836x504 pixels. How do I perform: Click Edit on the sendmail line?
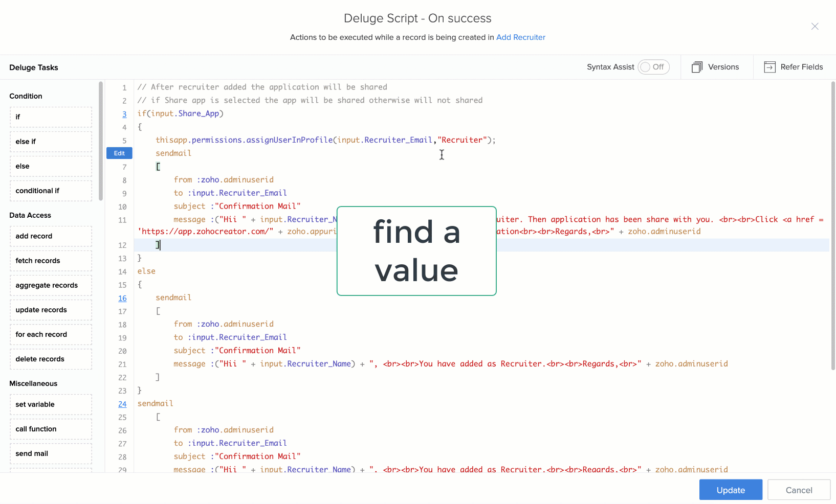click(119, 153)
